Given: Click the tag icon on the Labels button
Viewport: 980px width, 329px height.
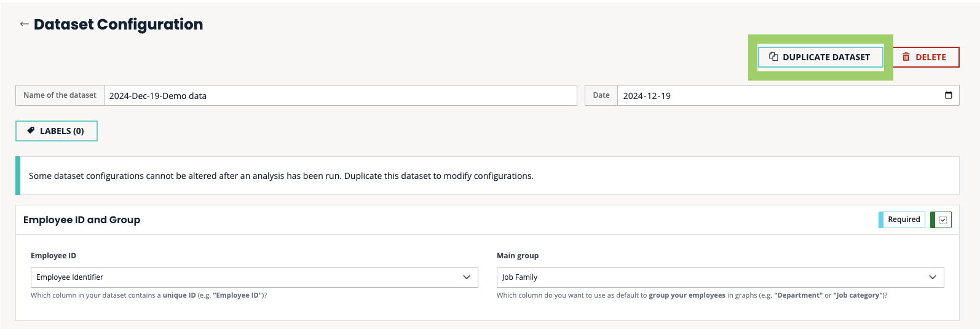Looking at the screenshot, I should point(31,130).
